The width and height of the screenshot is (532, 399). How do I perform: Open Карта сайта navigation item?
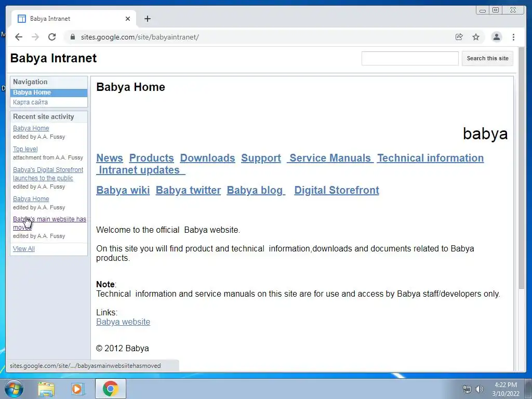coord(30,102)
